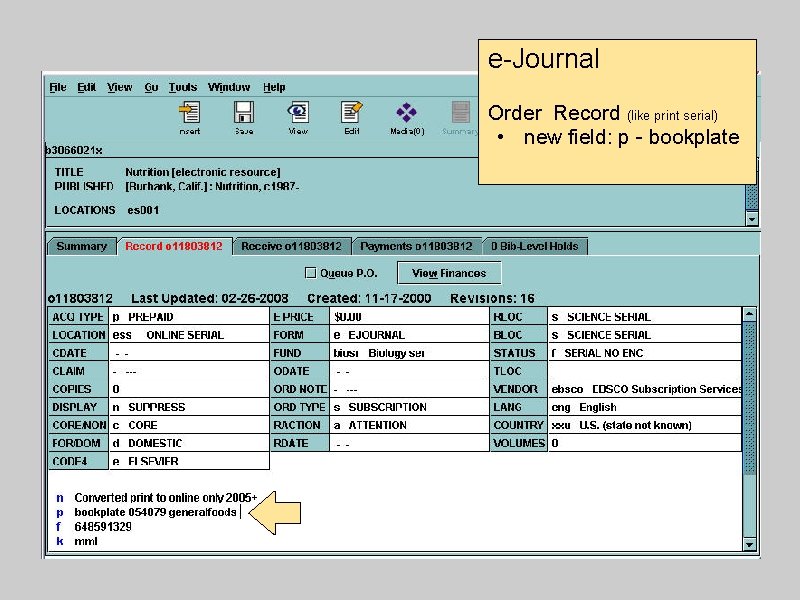Click the LOCATION field ONLINE SERIAL
The image size is (800, 600).
[x=189, y=335]
